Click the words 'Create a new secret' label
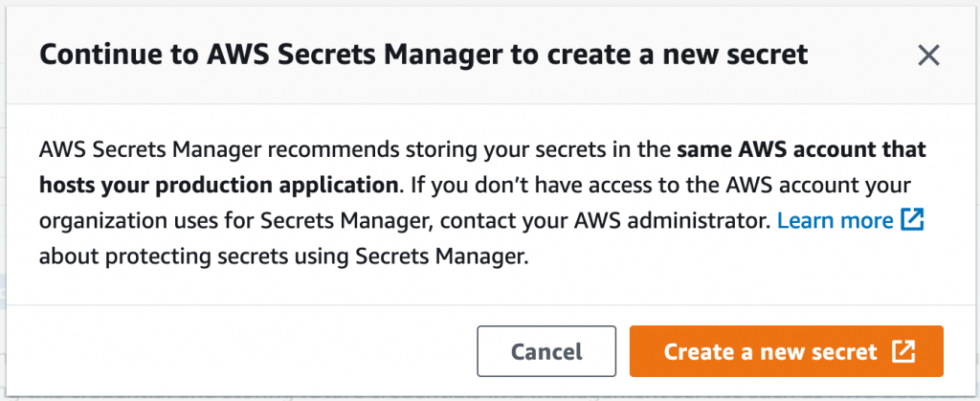The height and width of the screenshot is (401, 980). (x=770, y=351)
